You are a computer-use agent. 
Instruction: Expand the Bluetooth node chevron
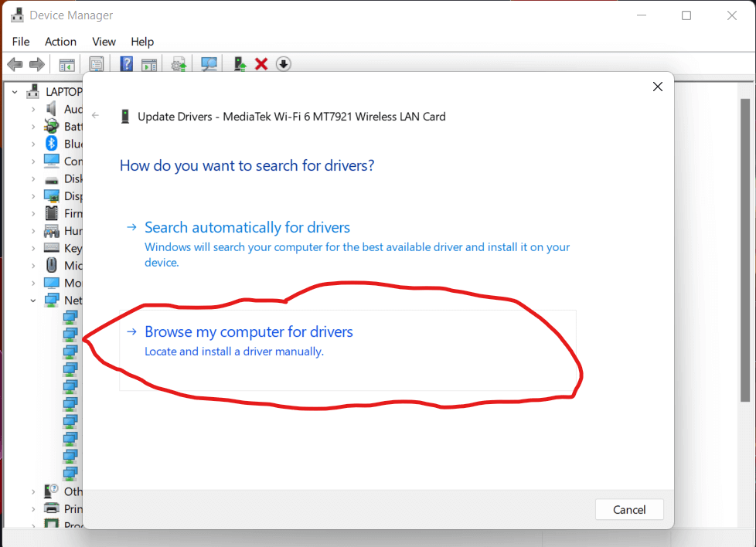(x=32, y=144)
